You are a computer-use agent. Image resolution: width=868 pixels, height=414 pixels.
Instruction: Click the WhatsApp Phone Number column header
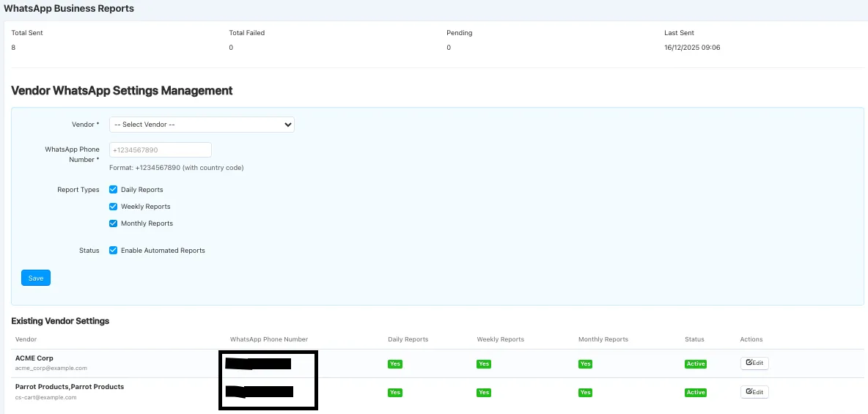(269, 339)
